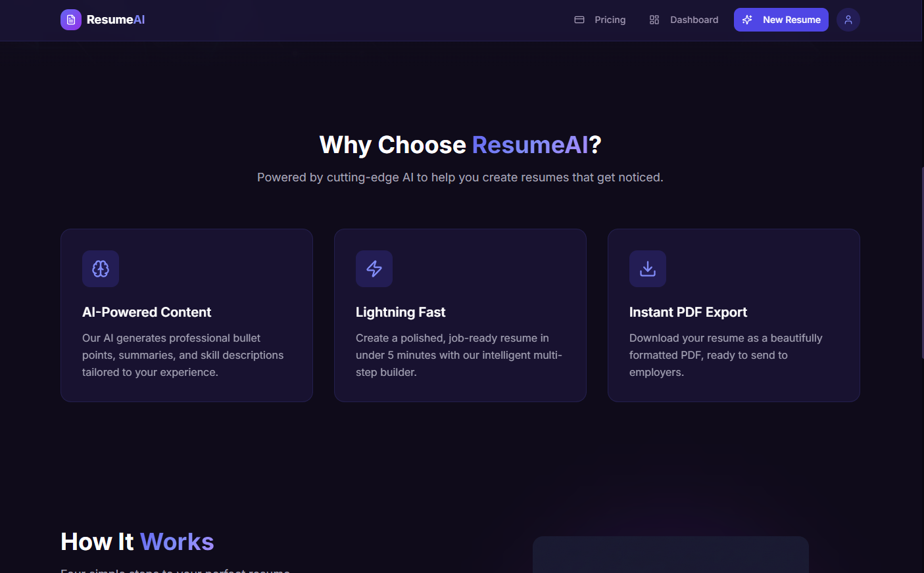The width and height of the screenshot is (924, 573).
Task: Click the highlighted ResumeAI text in heading
Action: point(530,145)
